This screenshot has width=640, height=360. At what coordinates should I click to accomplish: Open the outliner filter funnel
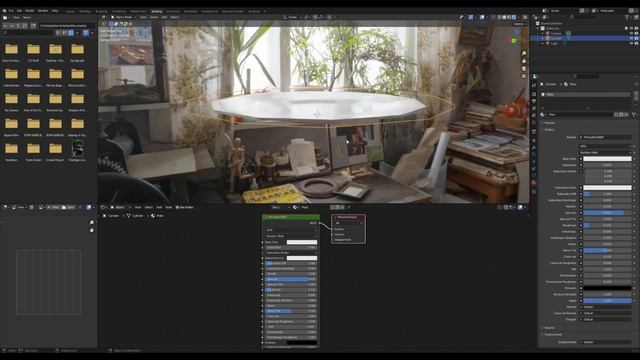pos(627,17)
